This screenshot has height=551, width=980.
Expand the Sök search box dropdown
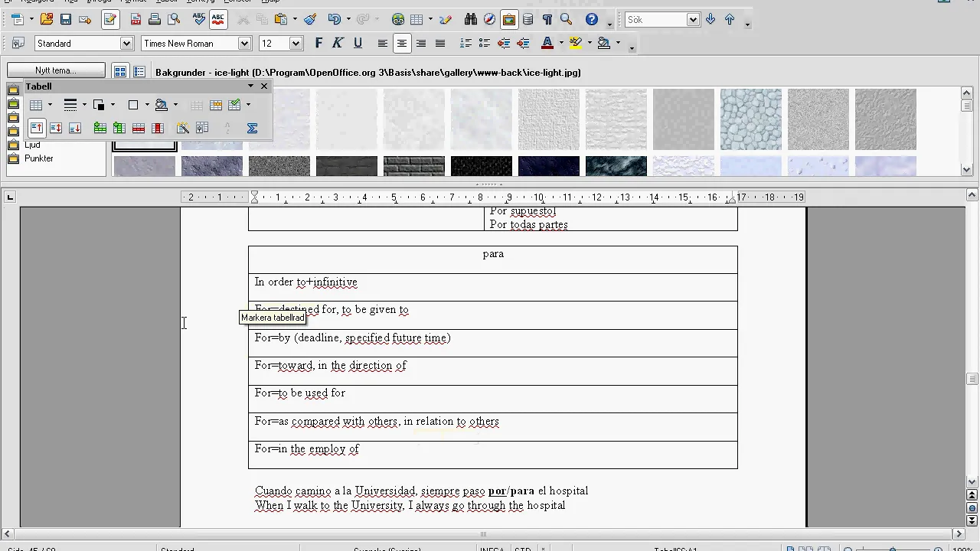[x=694, y=20]
